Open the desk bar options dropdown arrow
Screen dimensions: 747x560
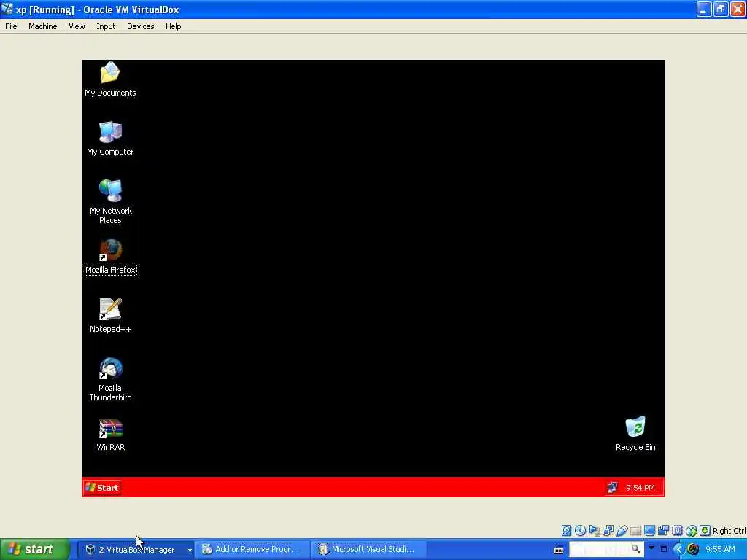pyautogui.click(x=651, y=548)
